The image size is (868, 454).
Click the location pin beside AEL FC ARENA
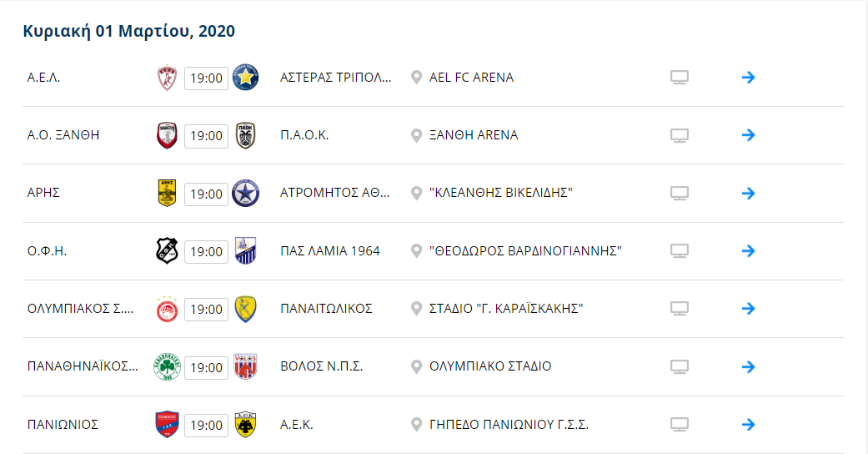[416, 78]
